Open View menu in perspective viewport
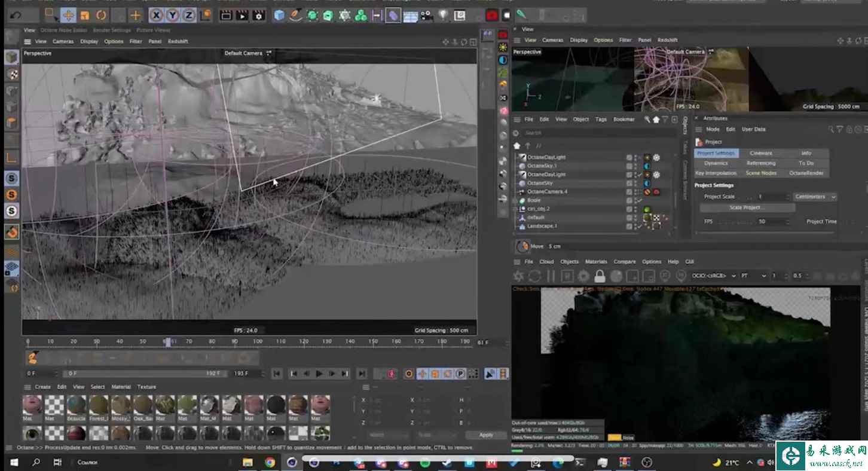The width and height of the screenshot is (868, 471). (41, 41)
